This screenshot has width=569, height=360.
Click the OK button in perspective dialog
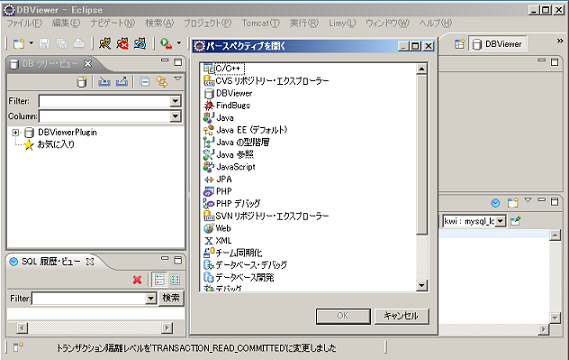[343, 316]
